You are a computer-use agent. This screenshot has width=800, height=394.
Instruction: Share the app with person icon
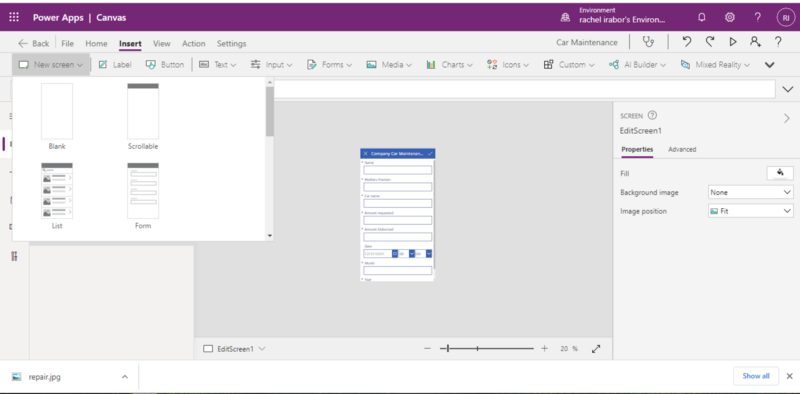coord(755,42)
